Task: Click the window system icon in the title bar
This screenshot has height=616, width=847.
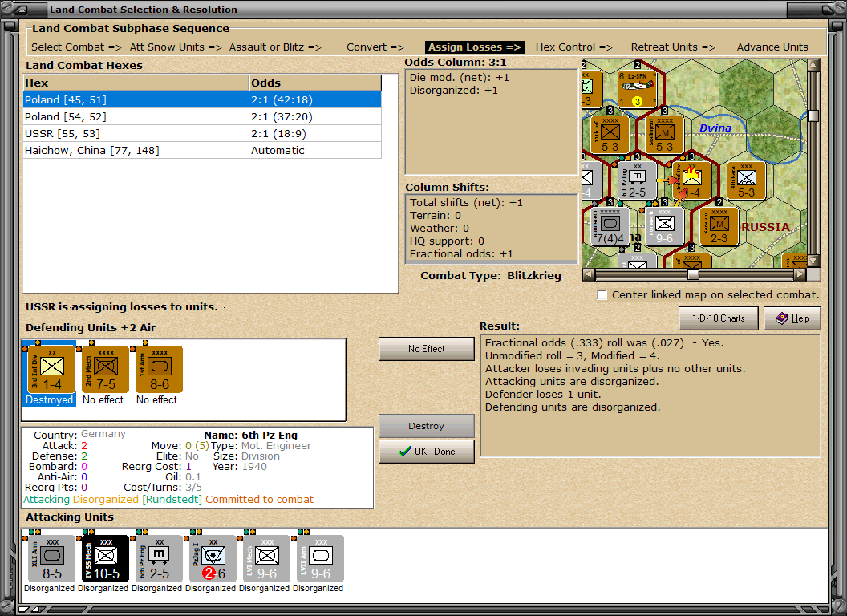Action: click(x=19, y=9)
